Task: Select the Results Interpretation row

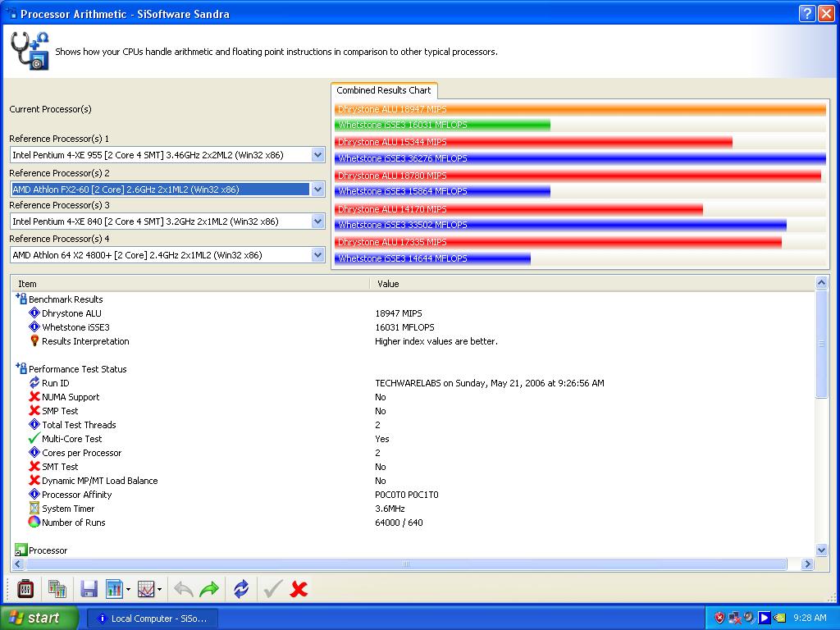Action: (413, 341)
